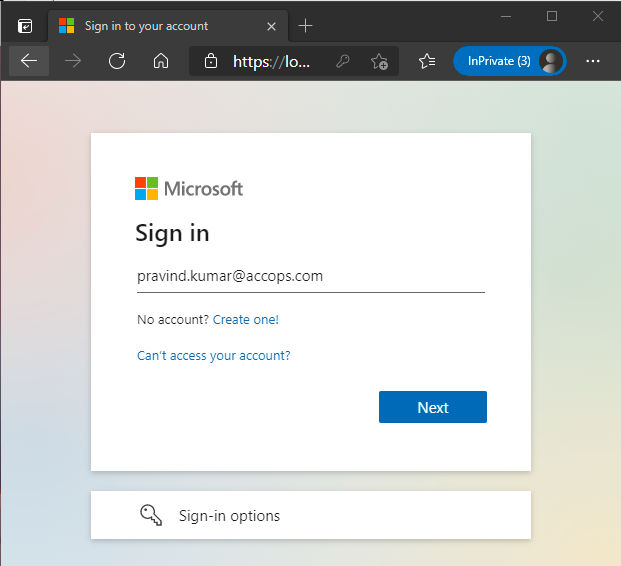
Task: Open the Settings and more ellipsis menu
Action: (x=593, y=61)
